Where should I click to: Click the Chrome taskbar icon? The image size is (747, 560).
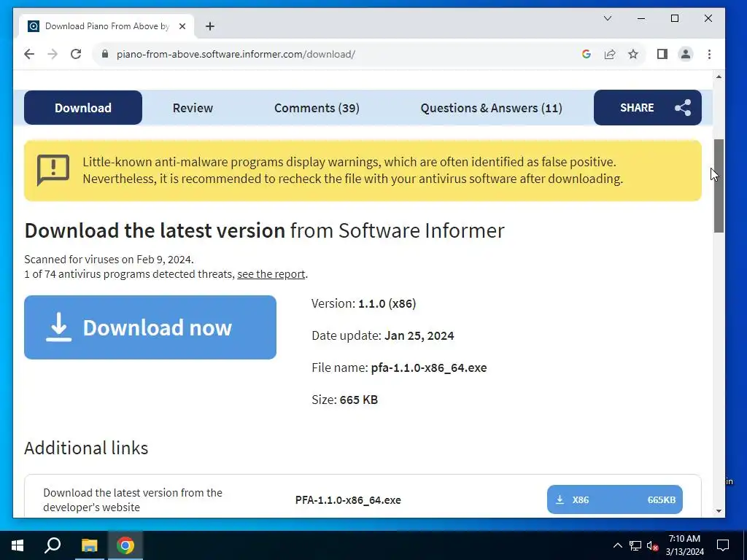[x=125, y=545]
